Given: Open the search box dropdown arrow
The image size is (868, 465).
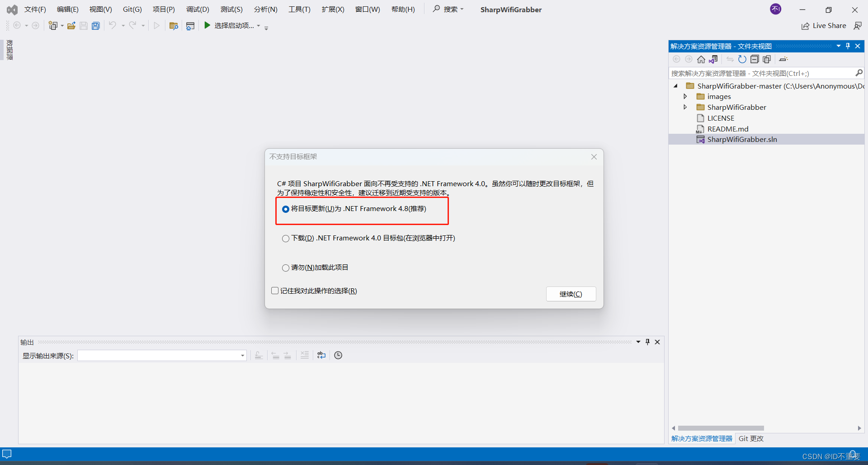Looking at the screenshot, I should coord(462,9).
